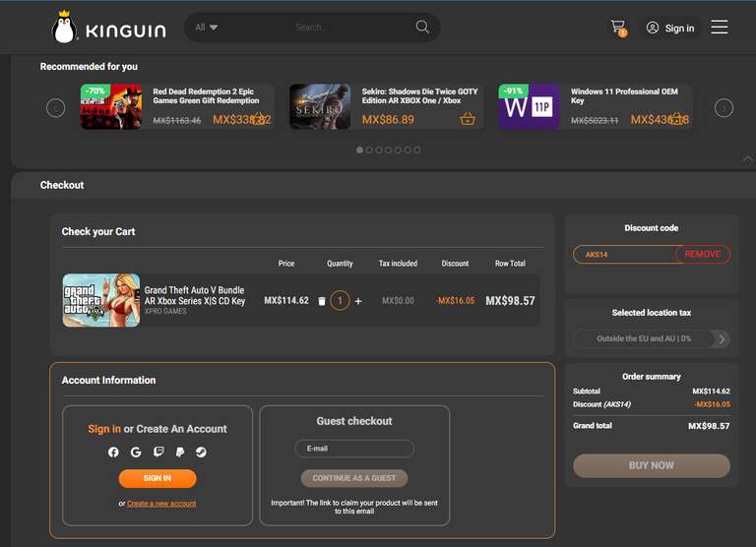This screenshot has width=756, height=547.
Task: Focus the Search text field
Action: point(311,28)
